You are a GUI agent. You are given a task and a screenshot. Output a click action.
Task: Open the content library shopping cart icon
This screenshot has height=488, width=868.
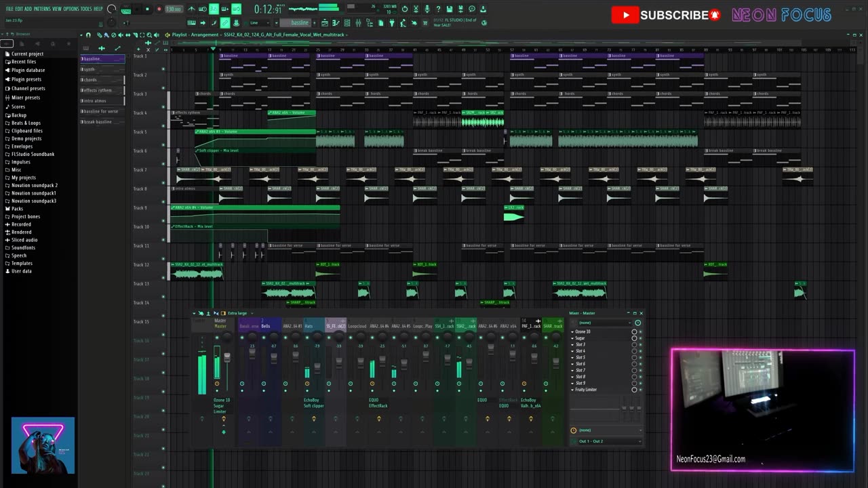(425, 22)
